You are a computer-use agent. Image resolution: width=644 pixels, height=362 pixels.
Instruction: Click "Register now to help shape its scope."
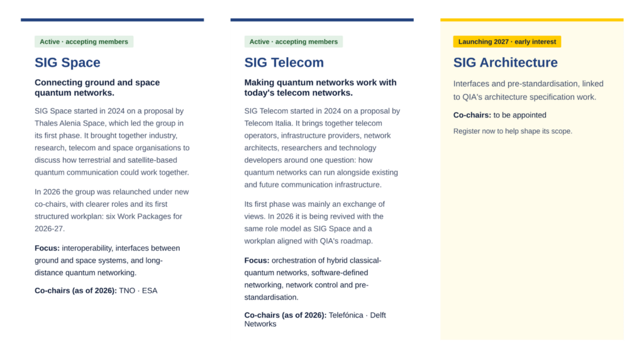[513, 131]
